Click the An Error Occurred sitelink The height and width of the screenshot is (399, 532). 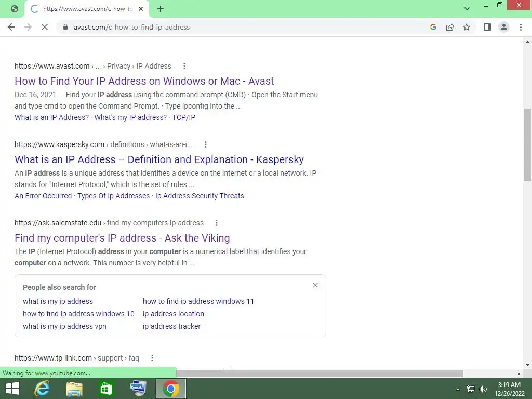(x=43, y=196)
